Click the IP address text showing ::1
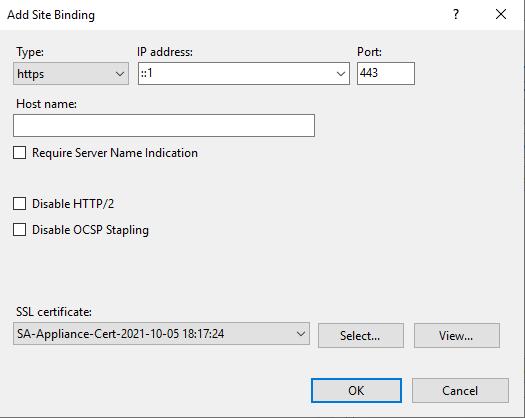The height and width of the screenshot is (418, 525). [147, 73]
